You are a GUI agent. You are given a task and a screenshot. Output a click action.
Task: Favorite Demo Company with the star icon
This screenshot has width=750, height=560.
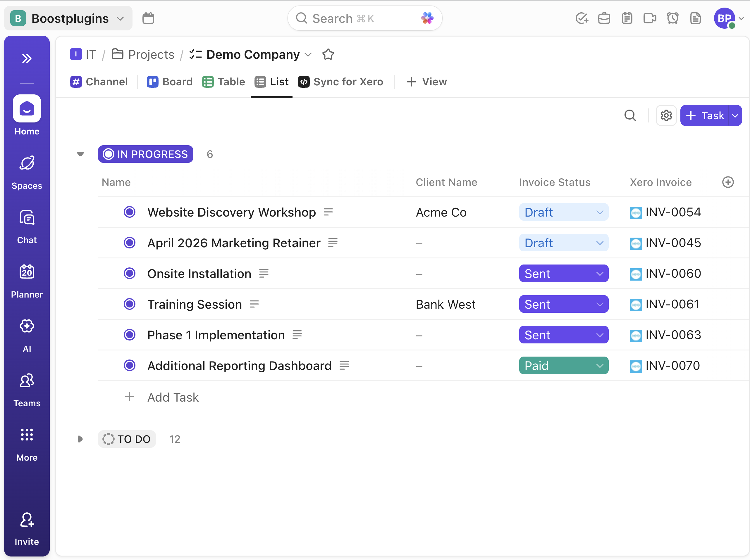328,55
